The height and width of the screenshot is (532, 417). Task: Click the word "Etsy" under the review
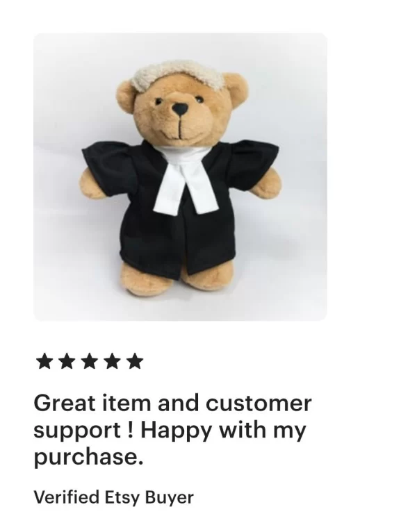(122, 498)
